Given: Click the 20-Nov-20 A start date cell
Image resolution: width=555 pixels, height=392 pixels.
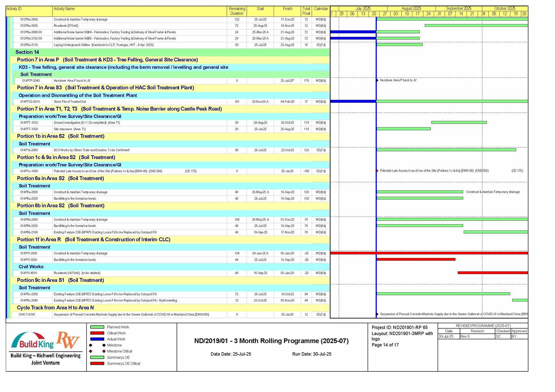Looking at the screenshot, I should (260, 102).
